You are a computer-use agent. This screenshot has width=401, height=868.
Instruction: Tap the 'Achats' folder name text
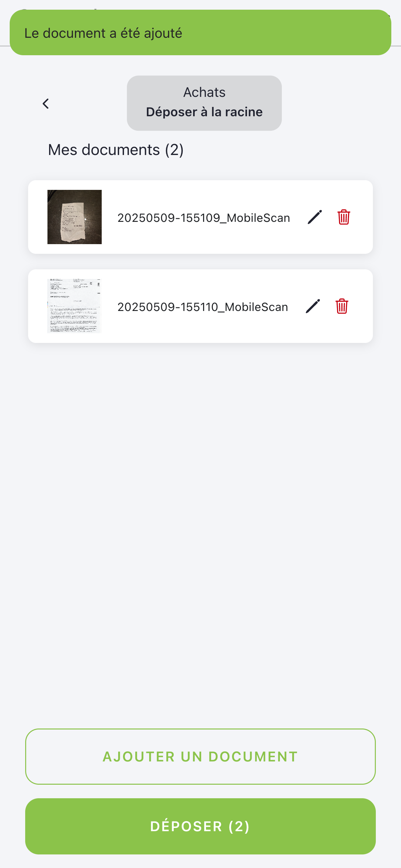(204, 92)
